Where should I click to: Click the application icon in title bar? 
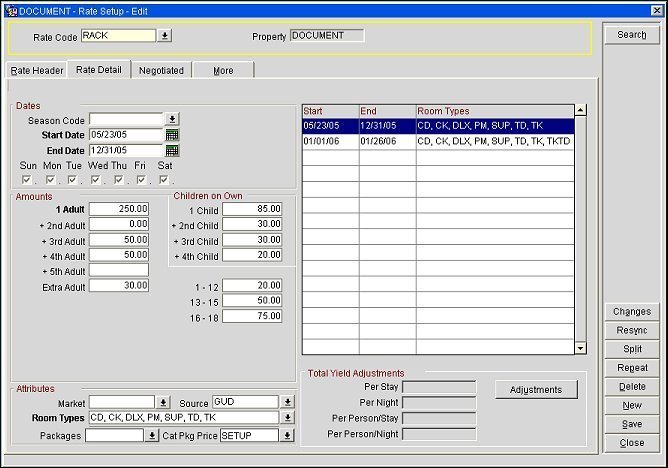9,8
